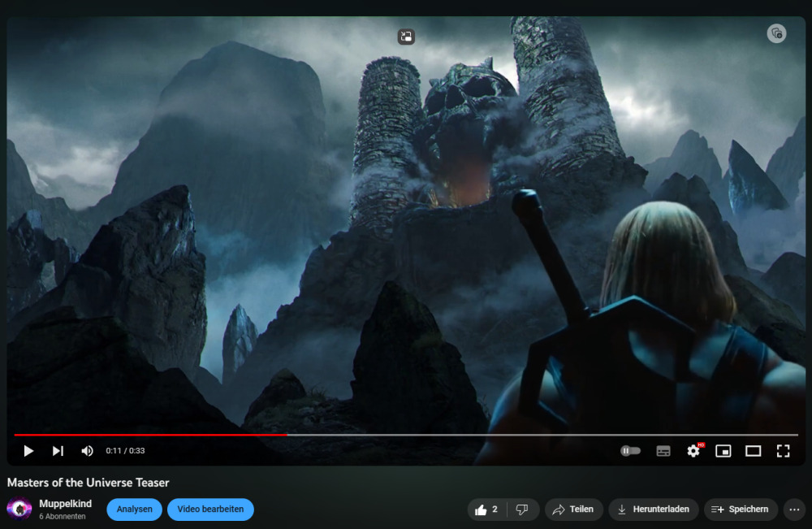This screenshot has width=812, height=529.
Task: Click the Video bearbeiten button
Action: (x=210, y=509)
